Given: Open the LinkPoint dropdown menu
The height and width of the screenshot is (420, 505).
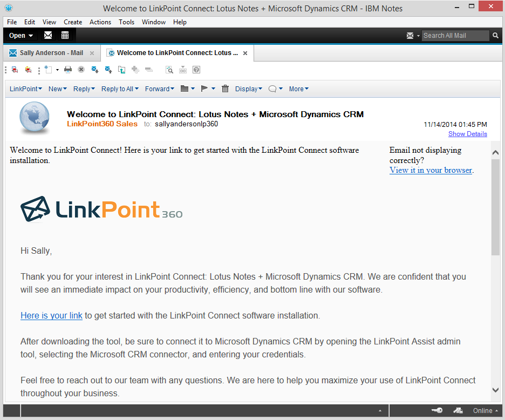Looking at the screenshot, I should [x=26, y=89].
